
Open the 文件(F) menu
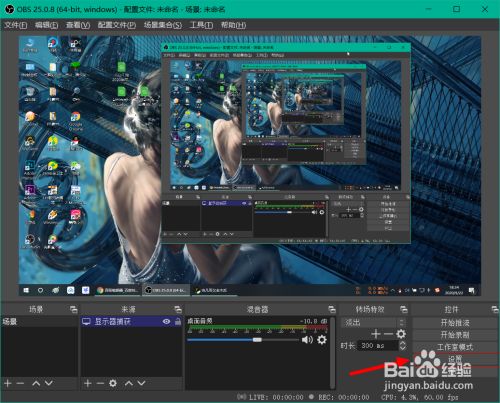point(16,25)
